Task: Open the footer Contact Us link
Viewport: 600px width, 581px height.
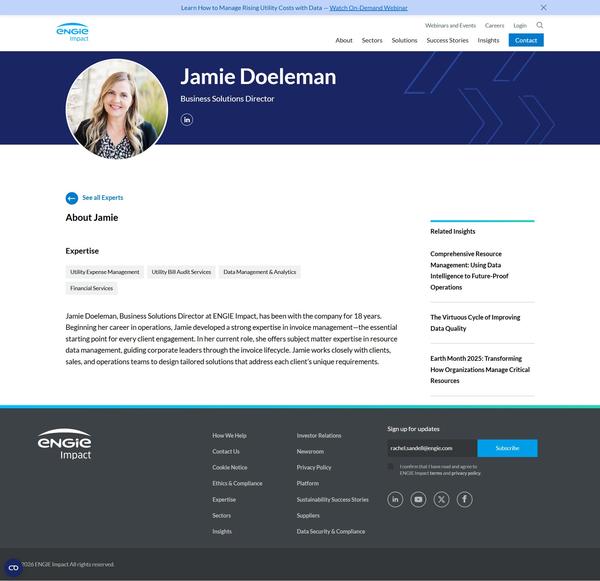Action: pos(226,452)
